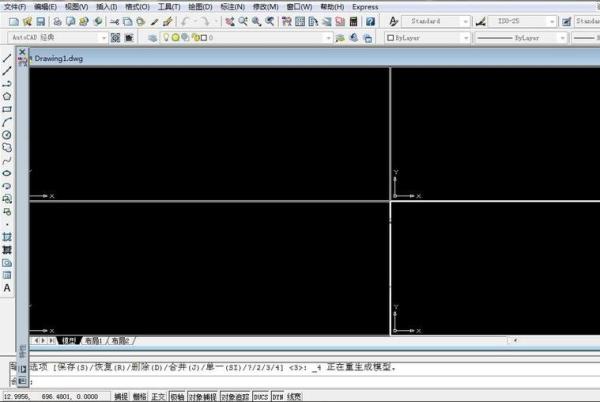
Task: Click the Zoom realtime icon
Action: (x=243, y=21)
